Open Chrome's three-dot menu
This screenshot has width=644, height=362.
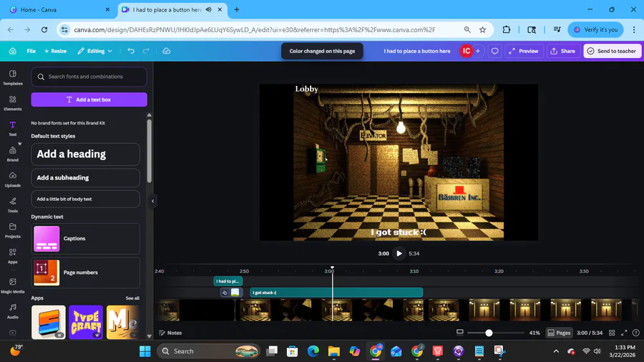[634, 29]
